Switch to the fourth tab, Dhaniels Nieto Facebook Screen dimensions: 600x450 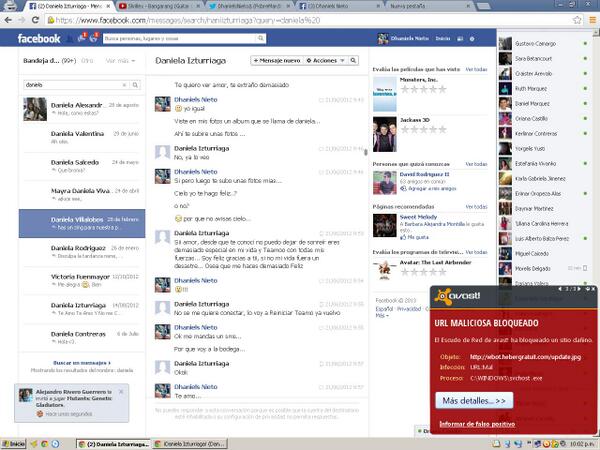(340, 6)
